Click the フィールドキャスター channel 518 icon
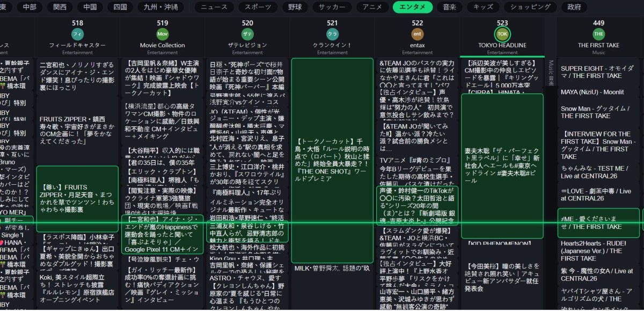The image size is (644, 311). point(78,34)
